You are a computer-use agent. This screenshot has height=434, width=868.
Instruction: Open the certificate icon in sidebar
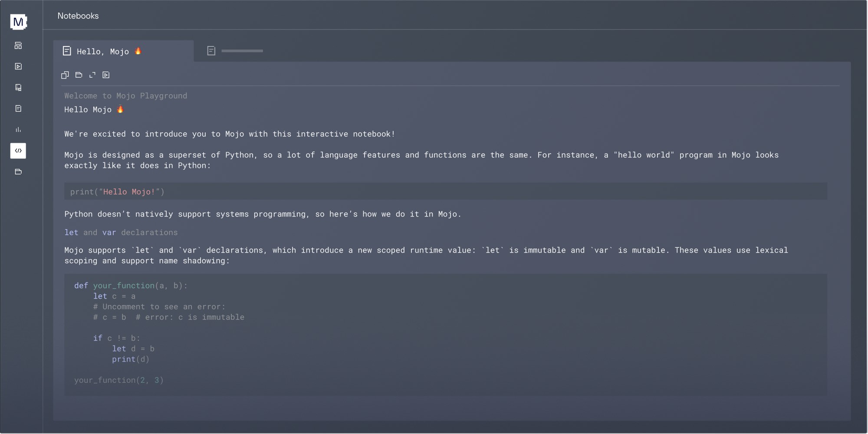point(18,88)
